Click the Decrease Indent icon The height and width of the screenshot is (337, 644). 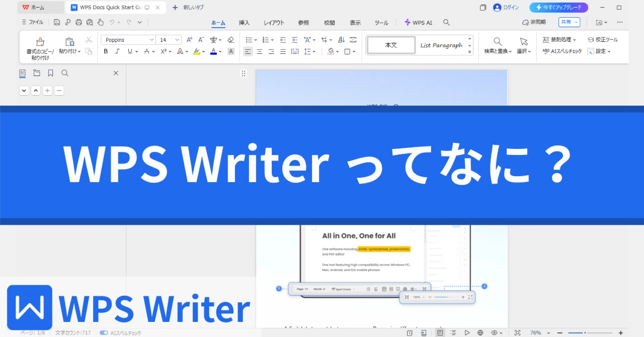click(283, 40)
